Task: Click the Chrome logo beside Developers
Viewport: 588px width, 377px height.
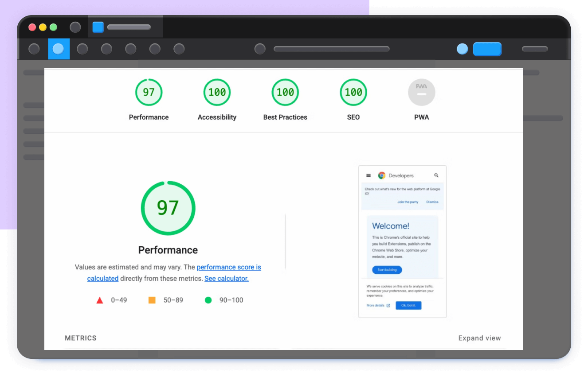Action: pos(381,175)
